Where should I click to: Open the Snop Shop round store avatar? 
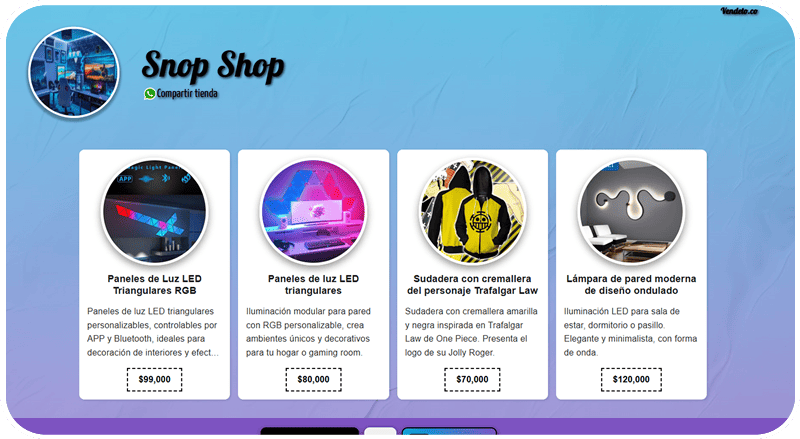pyautogui.click(x=73, y=72)
